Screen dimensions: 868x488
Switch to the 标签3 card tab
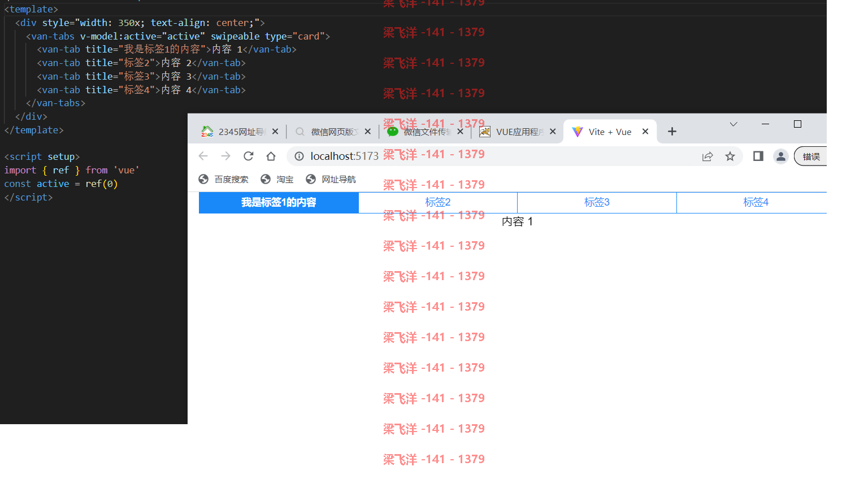(x=597, y=203)
